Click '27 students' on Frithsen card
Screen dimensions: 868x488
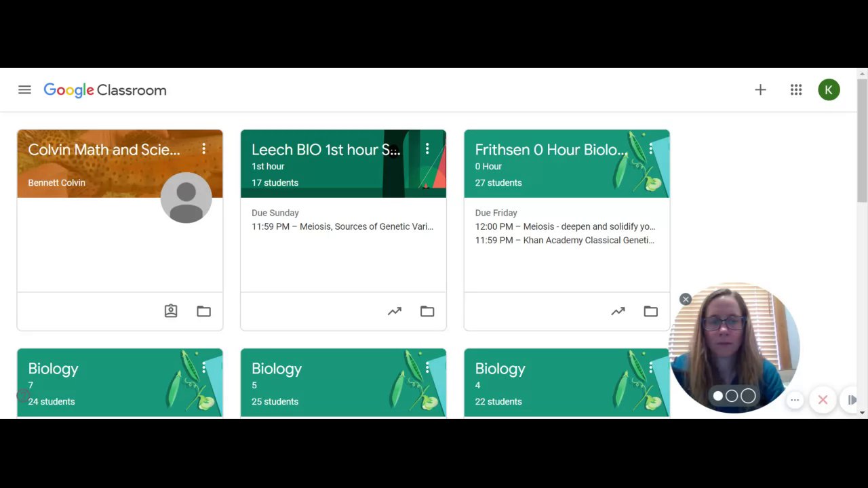498,182
